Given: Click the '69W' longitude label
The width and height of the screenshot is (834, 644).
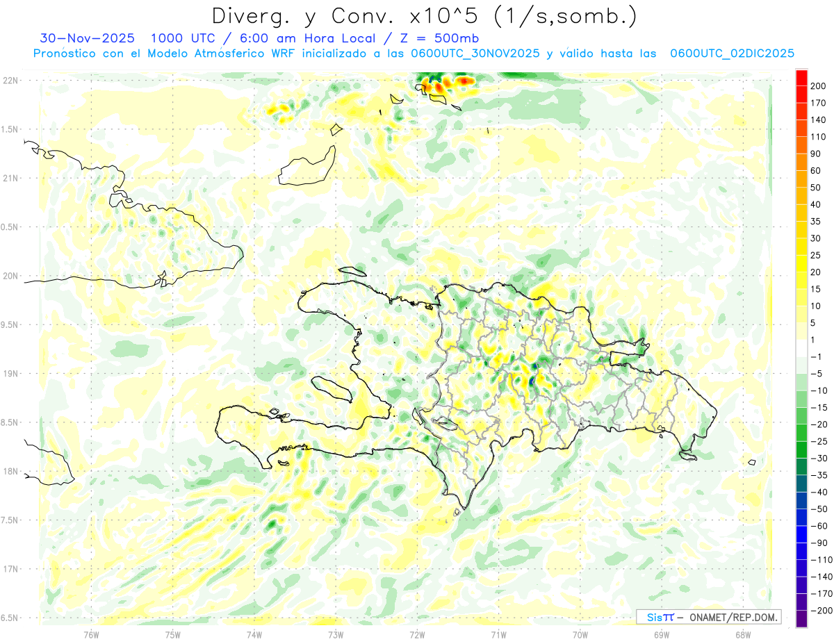Looking at the screenshot, I should (x=662, y=634).
